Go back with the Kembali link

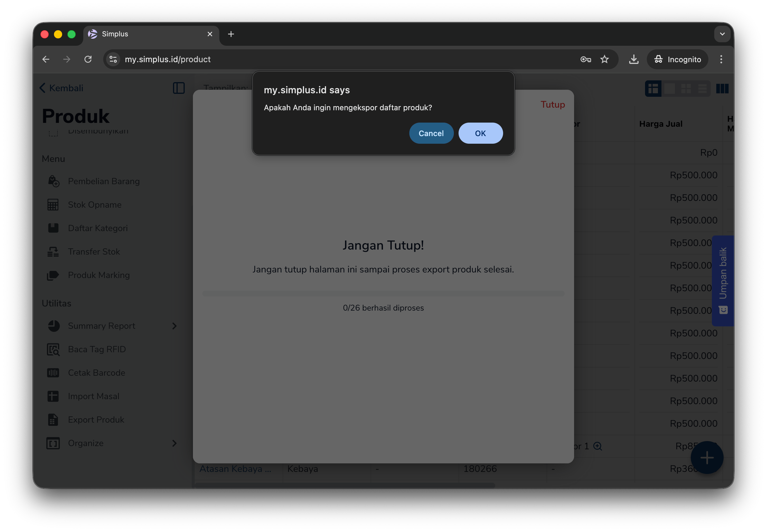pyautogui.click(x=62, y=88)
